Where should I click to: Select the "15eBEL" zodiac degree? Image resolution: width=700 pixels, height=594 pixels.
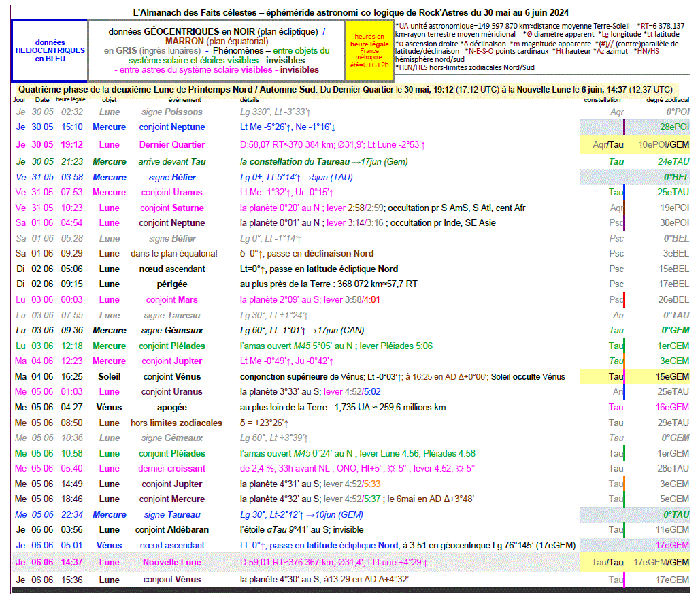[674, 269]
